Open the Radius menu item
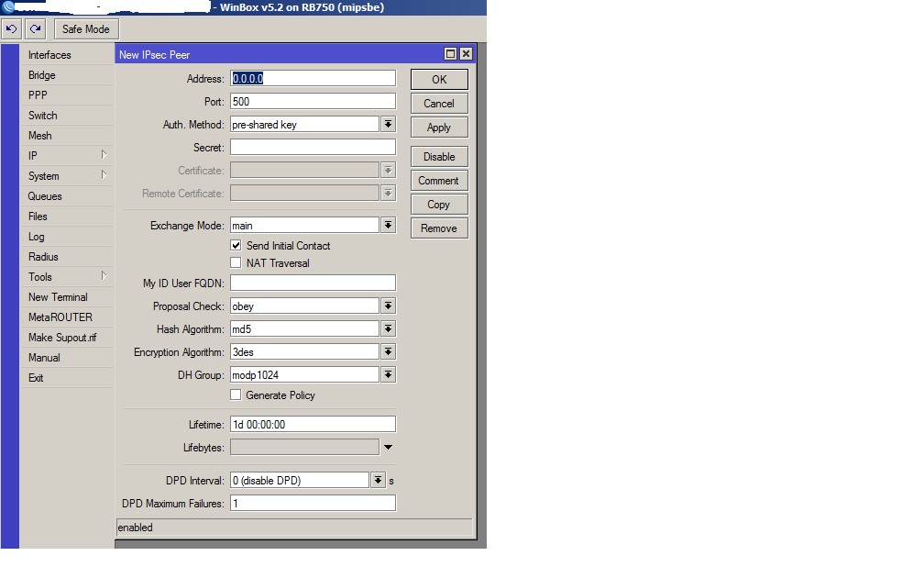The height and width of the screenshot is (578, 924). [66, 257]
